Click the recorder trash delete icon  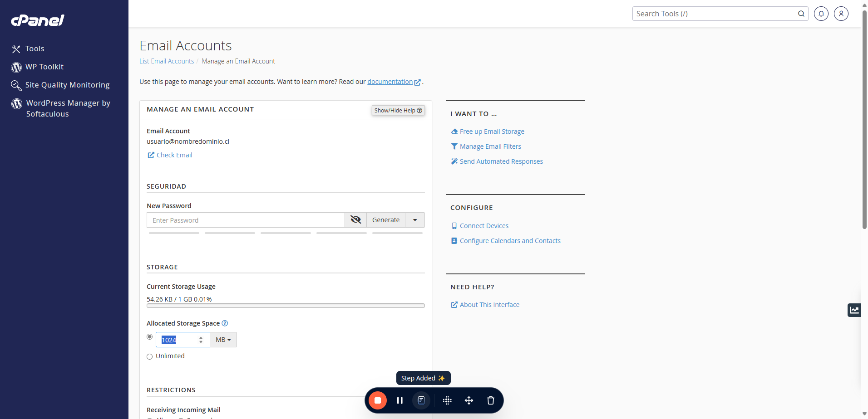pos(491,400)
